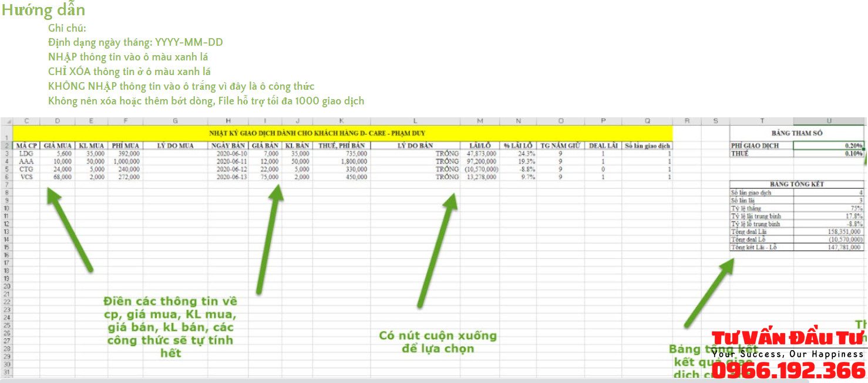Select the CTG loss value (10,570,000) cell
Image resolution: width=868 pixels, height=383 pixels.
click(x=480, y=169)
